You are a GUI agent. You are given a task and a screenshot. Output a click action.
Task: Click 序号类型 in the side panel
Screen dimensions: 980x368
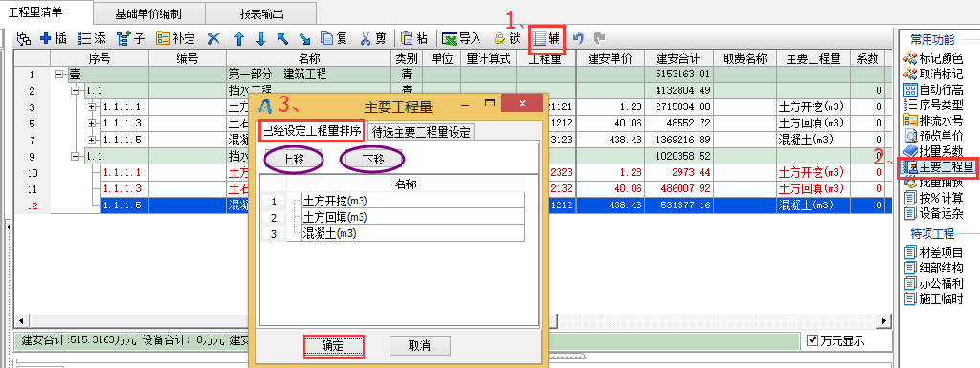coord(934,104)
